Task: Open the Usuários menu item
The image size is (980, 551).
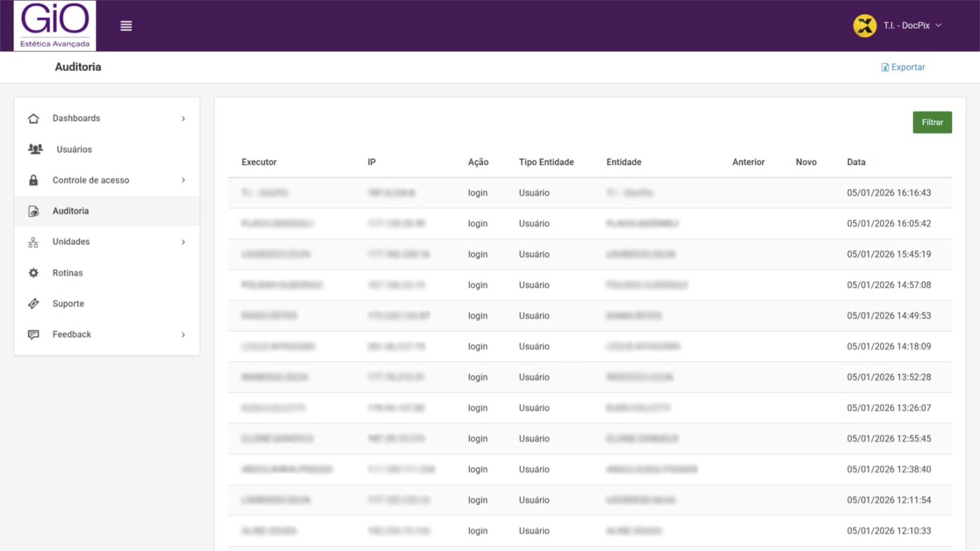Action: click(x=74, y=149)
